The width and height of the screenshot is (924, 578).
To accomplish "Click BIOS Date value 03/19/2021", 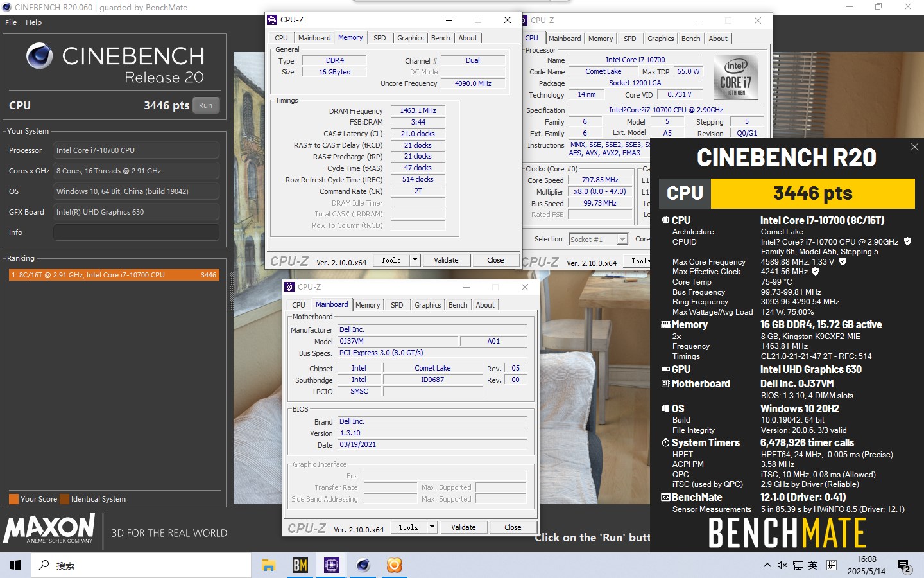I will click(x=432, y=444).
